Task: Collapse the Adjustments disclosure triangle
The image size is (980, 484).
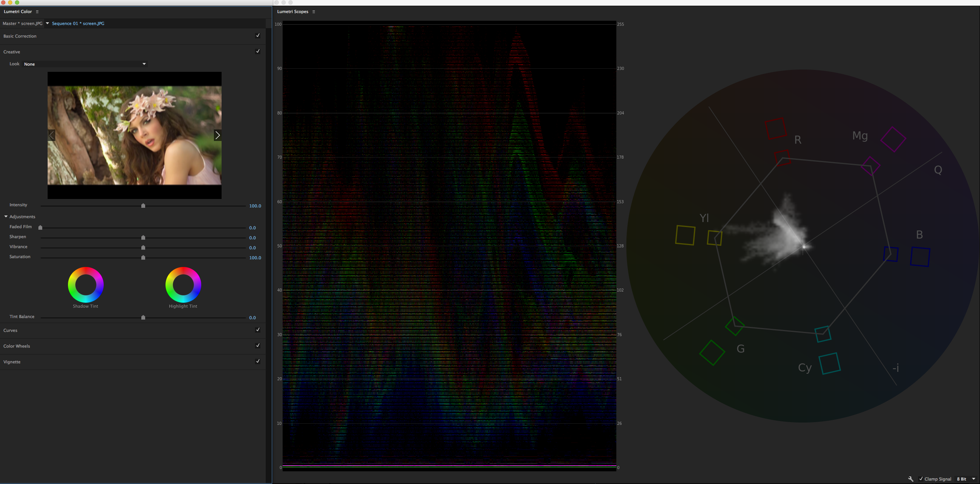Action: tap(6, 217)
